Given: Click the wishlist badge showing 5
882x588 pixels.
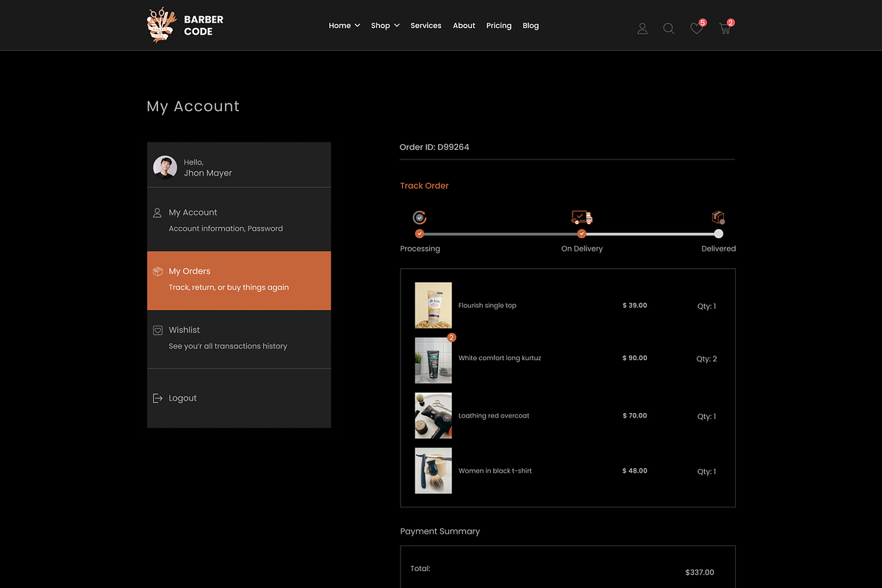Looking at the screenshot, I should click(x=703, y=23).
